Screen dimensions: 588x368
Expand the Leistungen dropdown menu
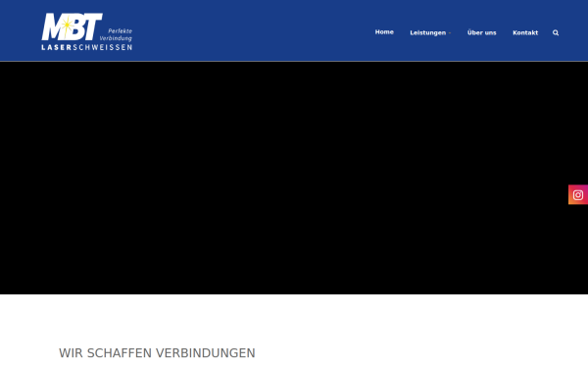pyautogui.click(x=430, y=33)
